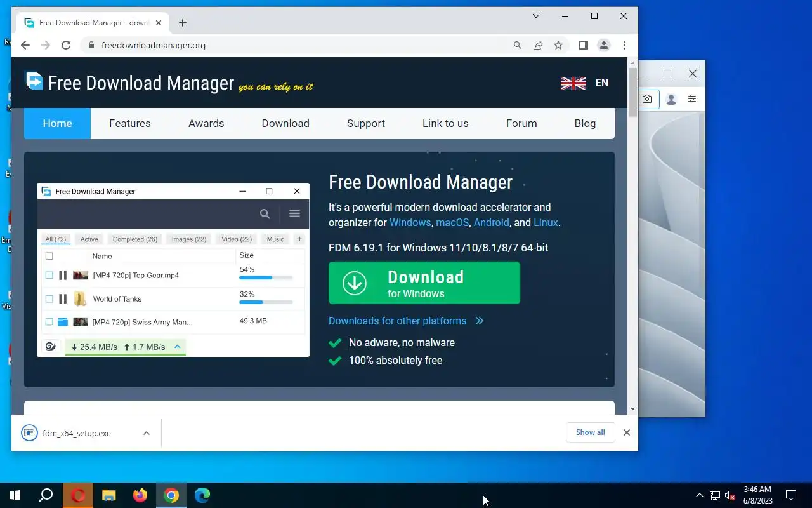Click the snail speed mode icon in preview
Image resolution: width=812 pixels, height=508 pixels.
(51, 346)
